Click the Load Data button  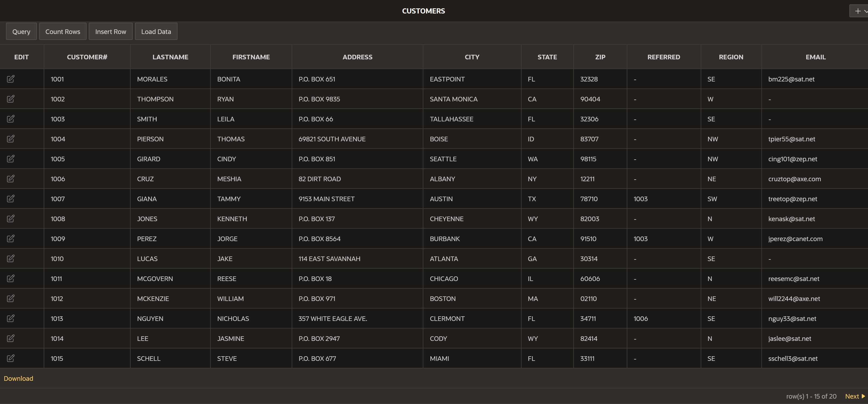pos(156,32)
